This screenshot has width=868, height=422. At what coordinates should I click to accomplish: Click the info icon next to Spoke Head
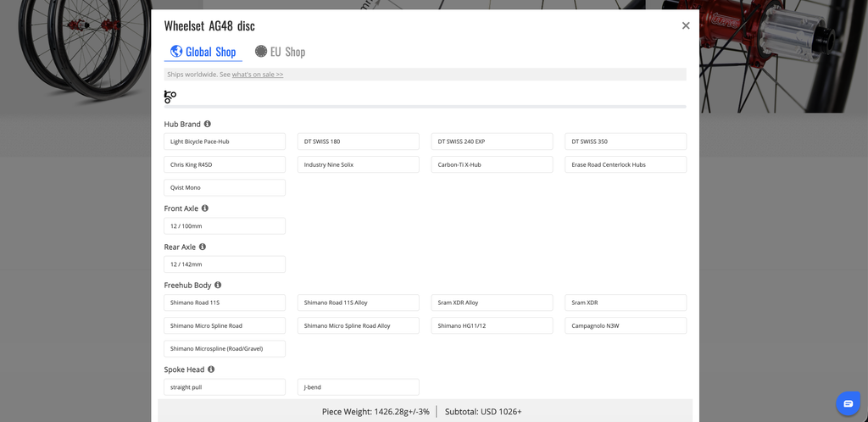click(211, 369)
